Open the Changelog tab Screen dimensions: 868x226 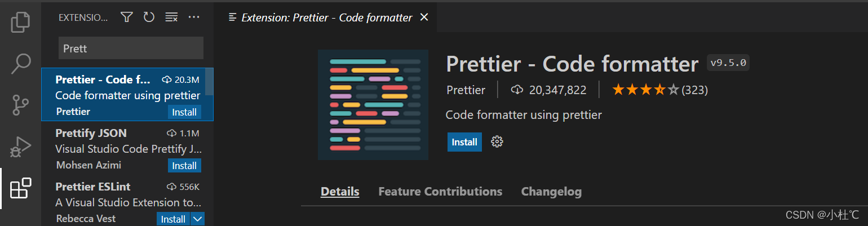pyautogui.click(x=551, y=192)
